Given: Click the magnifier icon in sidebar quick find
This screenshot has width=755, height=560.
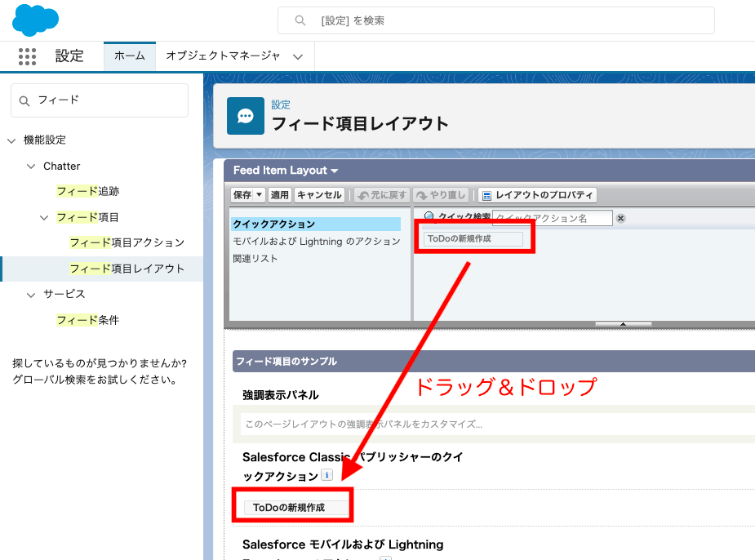Looking at the screenshot, I should coord(24,101).
